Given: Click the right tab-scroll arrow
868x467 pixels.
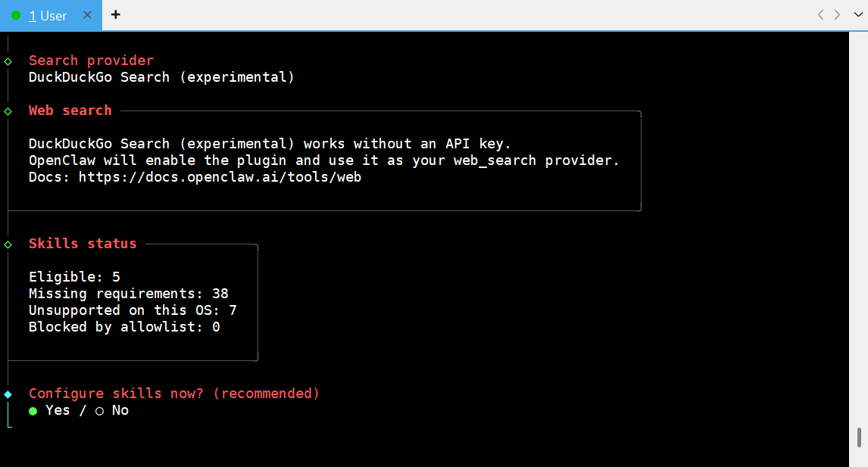Looking at the screenshot, I should pos(837,15).
